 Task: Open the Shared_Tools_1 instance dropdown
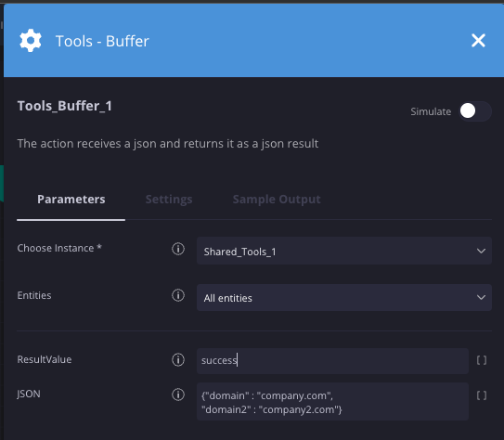344,251
